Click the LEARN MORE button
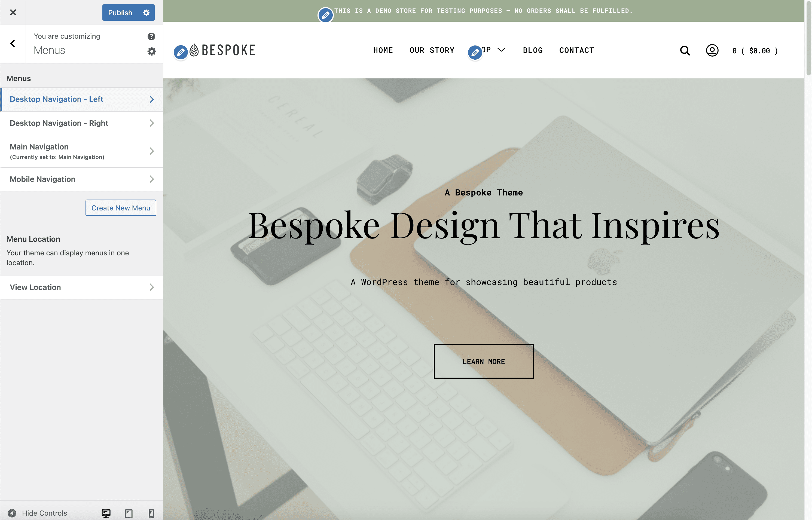Screen dimensions: 812x520 tap(484, 361)
